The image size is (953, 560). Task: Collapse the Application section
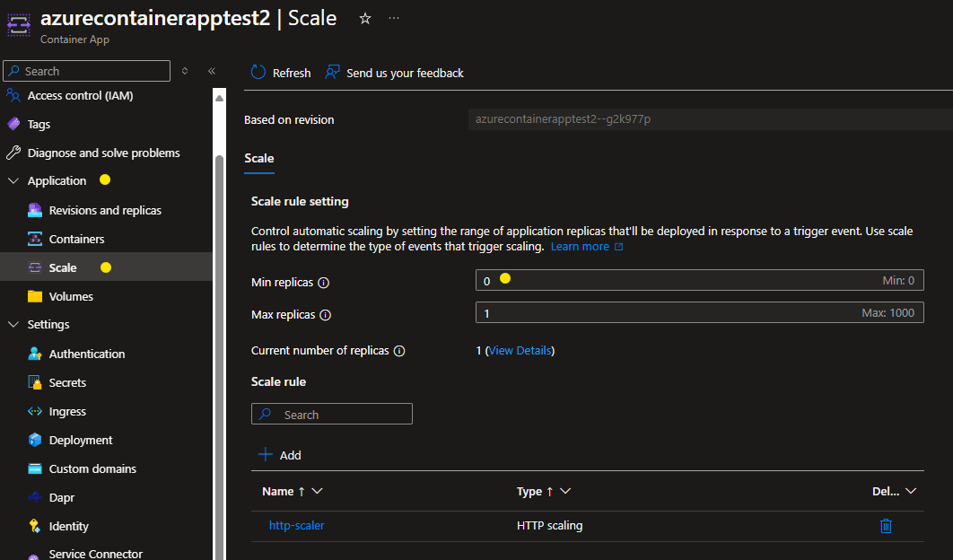13,180
